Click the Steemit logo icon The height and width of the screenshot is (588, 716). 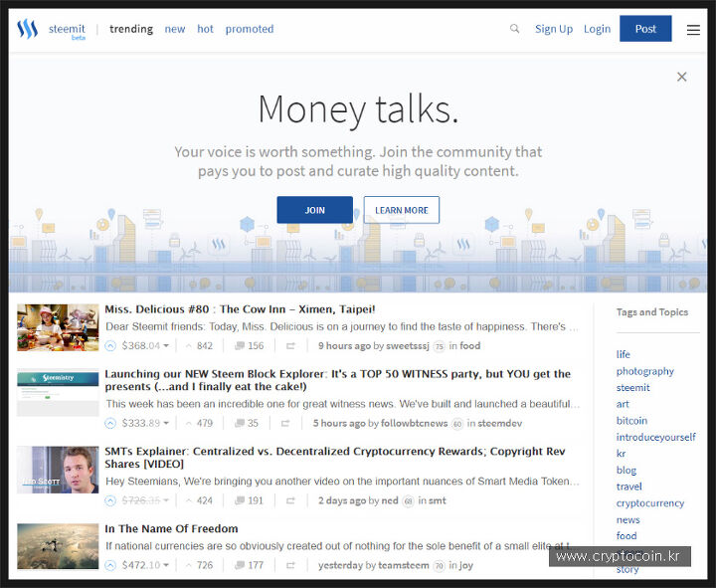[x=28, y=29]
